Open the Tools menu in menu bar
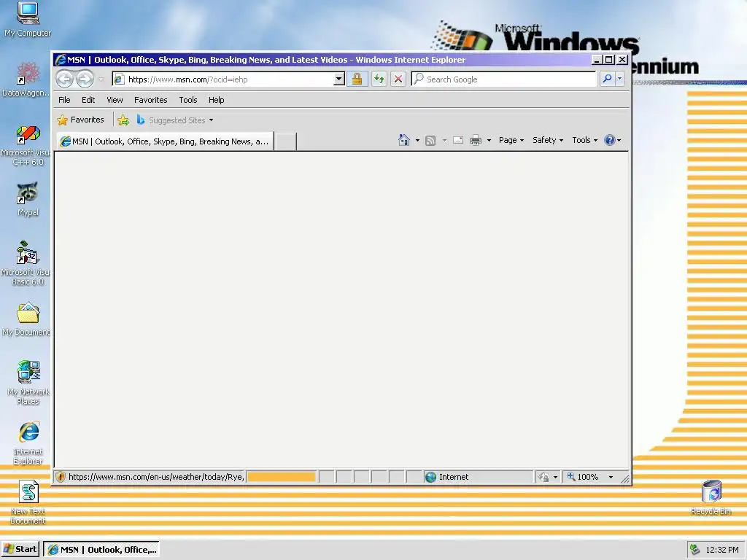The height and width of the screenshot is (560, 747). click(x=188, y=100)
